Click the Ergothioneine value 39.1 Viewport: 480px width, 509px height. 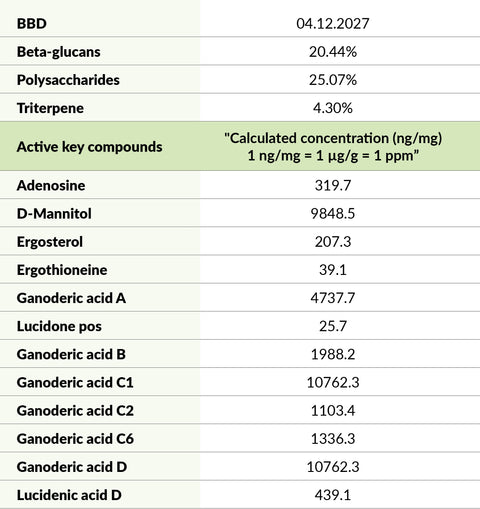(x=333, y=270)
